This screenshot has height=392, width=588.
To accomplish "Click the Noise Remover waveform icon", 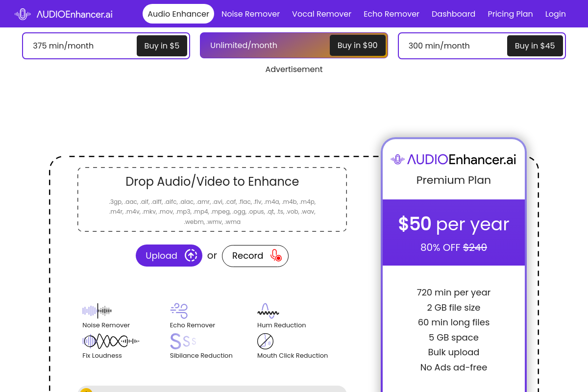I will coord(97,311).
